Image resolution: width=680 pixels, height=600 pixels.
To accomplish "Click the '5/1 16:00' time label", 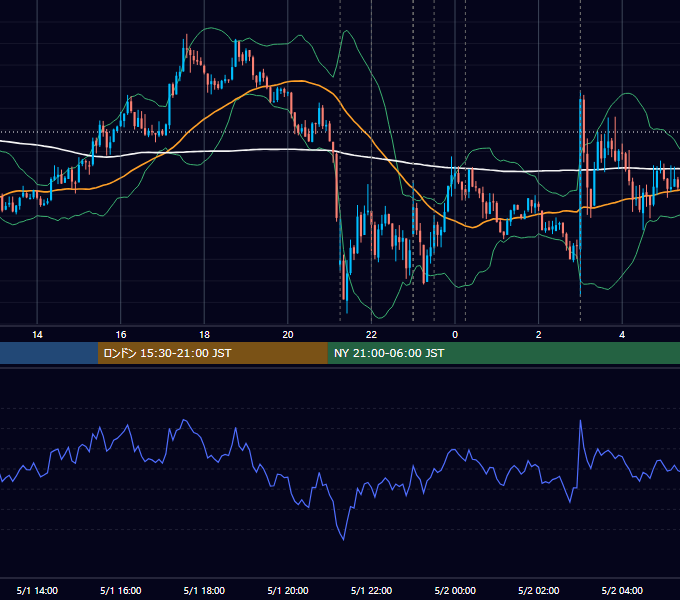I will point(121,590).
